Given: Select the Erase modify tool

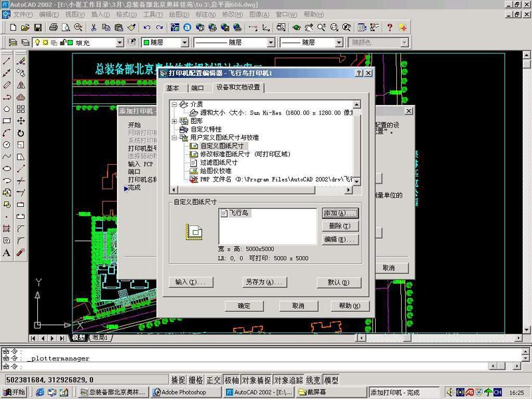Looking at the screenshot, I should coord(21,61).
